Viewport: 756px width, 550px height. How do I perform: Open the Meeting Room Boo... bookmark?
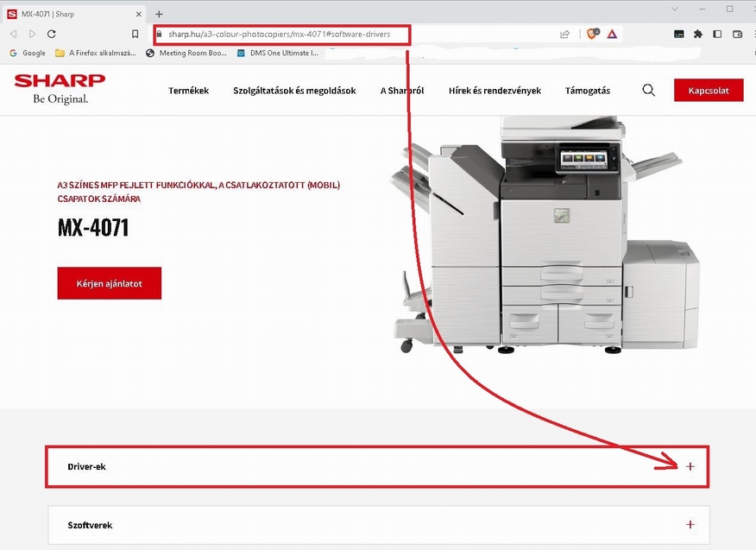click(x=186, y=53)
